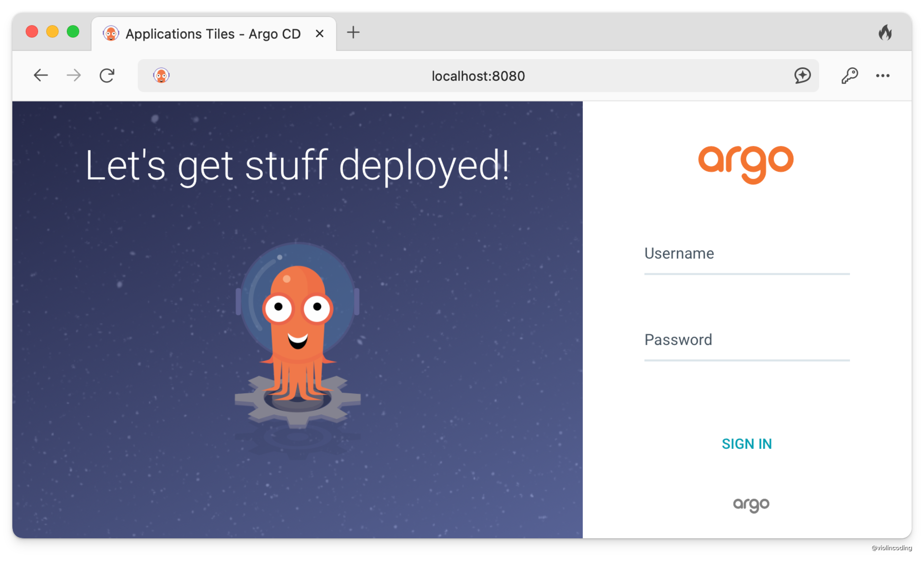Click the SIGN IN button

pos(747,444)
